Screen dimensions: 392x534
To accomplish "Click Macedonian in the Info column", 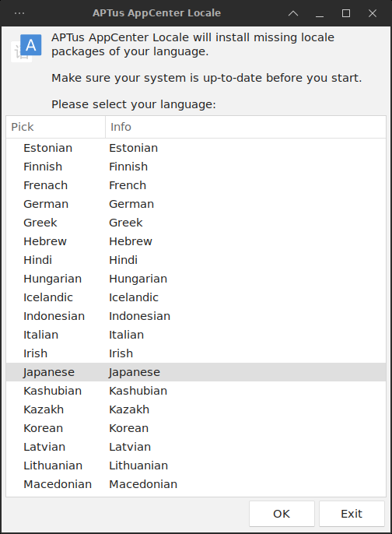I will click(143, 484).
